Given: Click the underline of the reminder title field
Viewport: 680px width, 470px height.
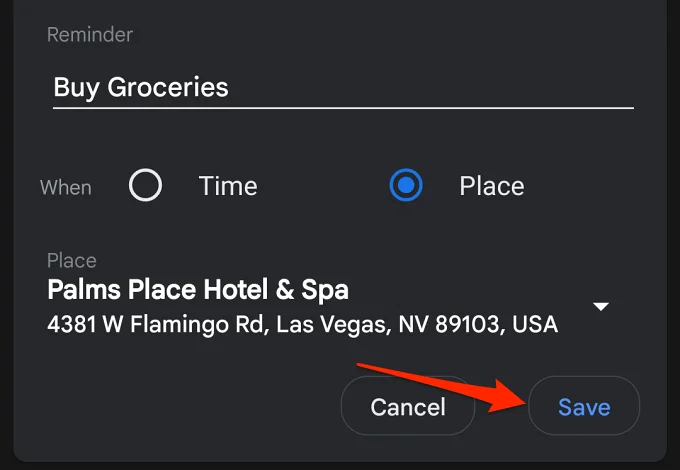Looking at the screenshot, I should pos(343,108).
